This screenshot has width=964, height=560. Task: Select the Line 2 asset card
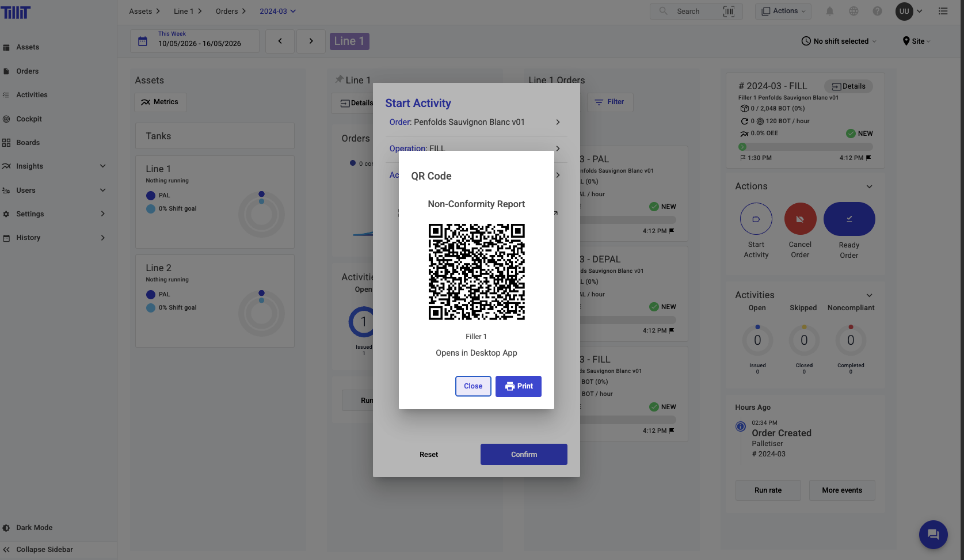click(215, 301)
